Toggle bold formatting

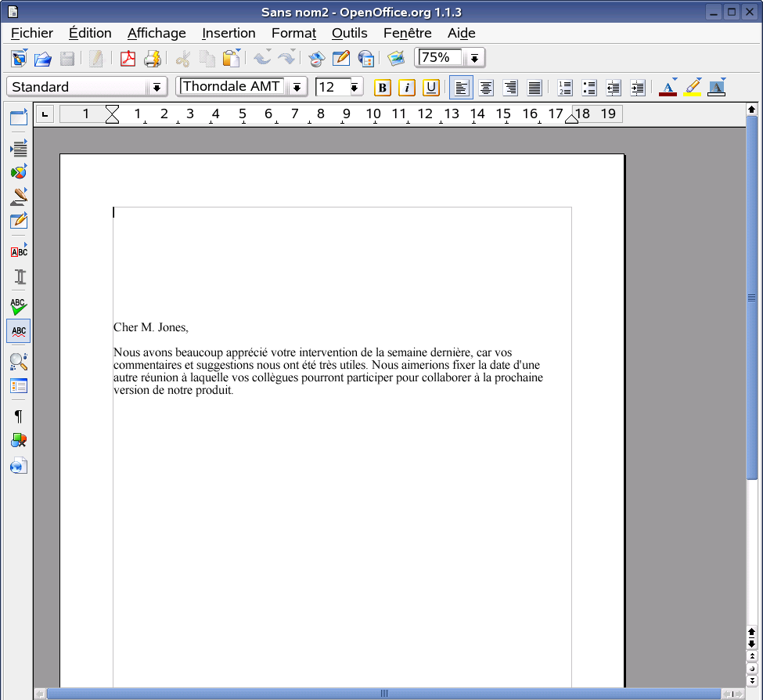382,87
